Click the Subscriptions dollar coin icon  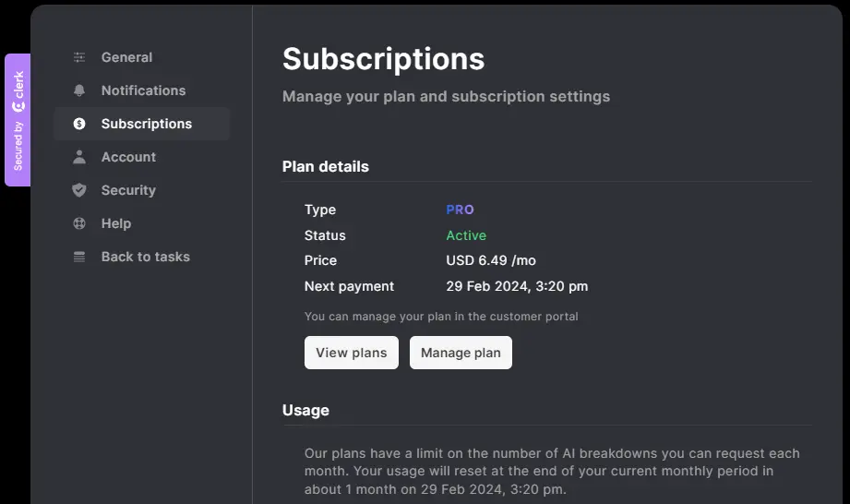pyautogui.click(x=79, y=124)
